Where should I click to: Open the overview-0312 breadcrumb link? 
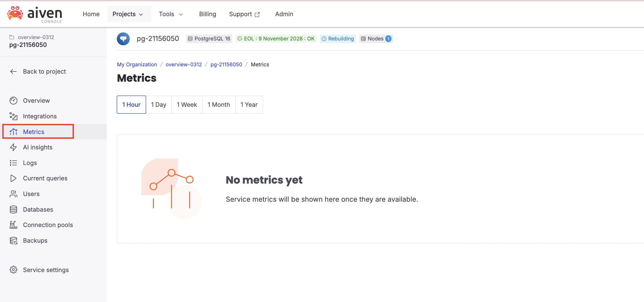tap(184, 64)
